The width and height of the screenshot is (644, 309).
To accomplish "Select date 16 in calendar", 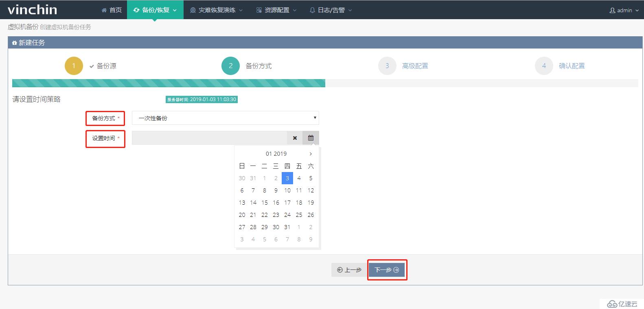I will [x=276, y=203].
